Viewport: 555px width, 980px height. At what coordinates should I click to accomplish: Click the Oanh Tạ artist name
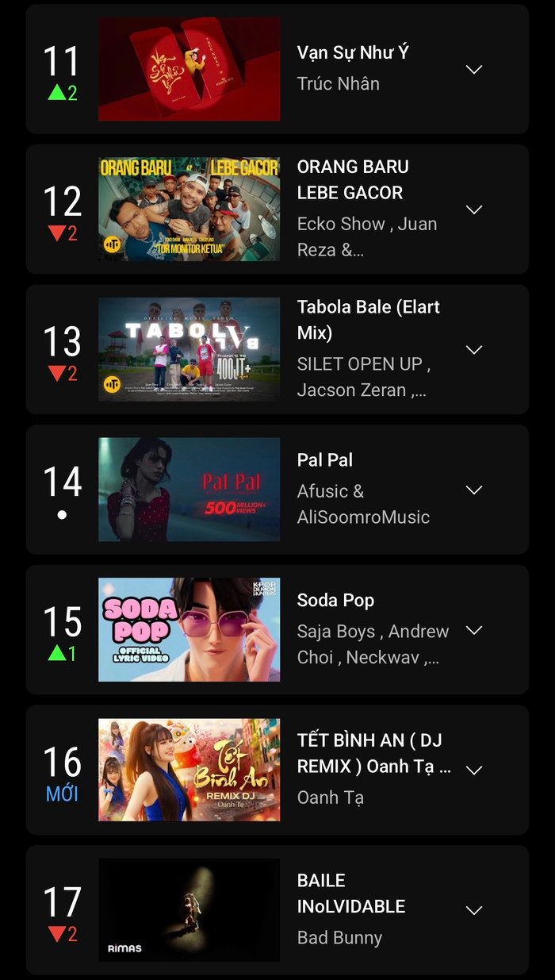(x=330, y=797)
